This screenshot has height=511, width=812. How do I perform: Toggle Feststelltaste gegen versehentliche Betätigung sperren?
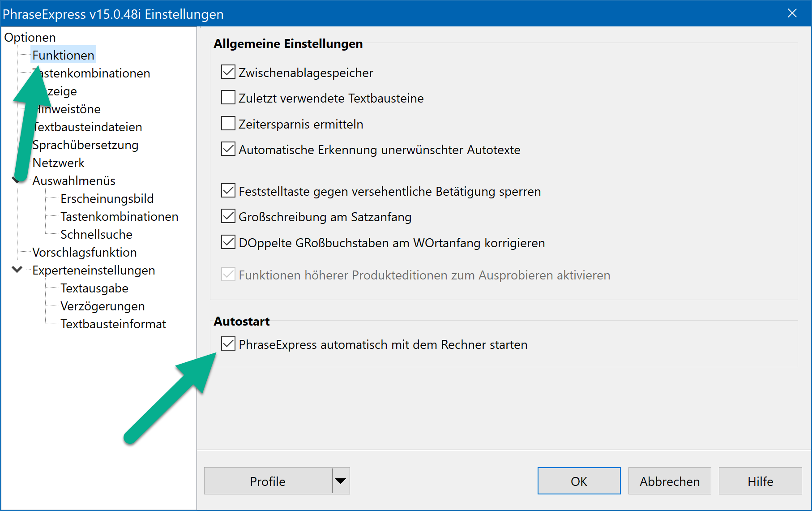(228, 190)
